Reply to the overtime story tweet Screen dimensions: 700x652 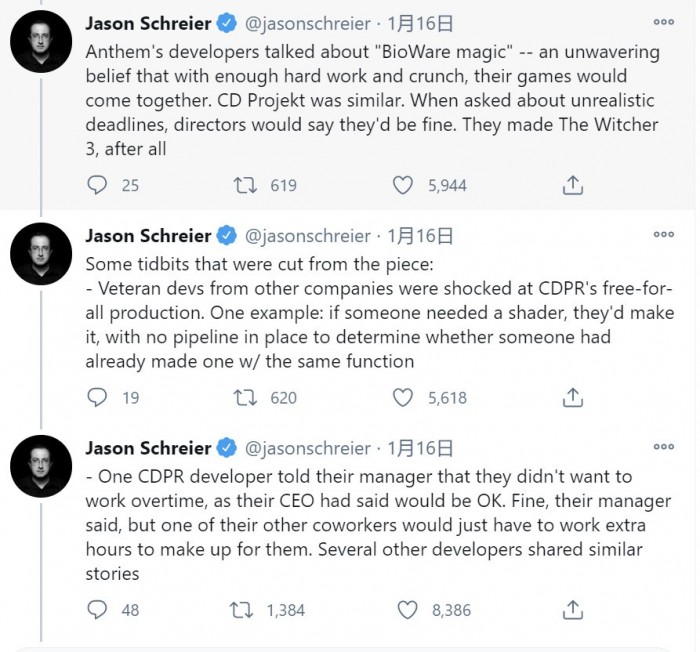click(98, 609)
